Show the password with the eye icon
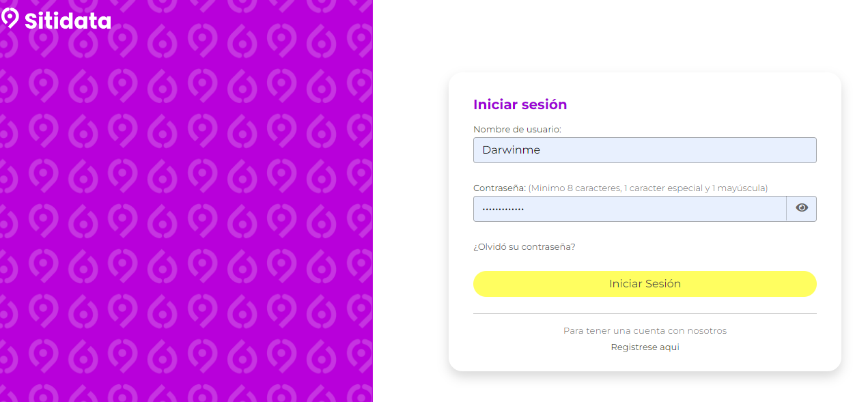The width and height of the screenshot is (868, 402). 802,208
